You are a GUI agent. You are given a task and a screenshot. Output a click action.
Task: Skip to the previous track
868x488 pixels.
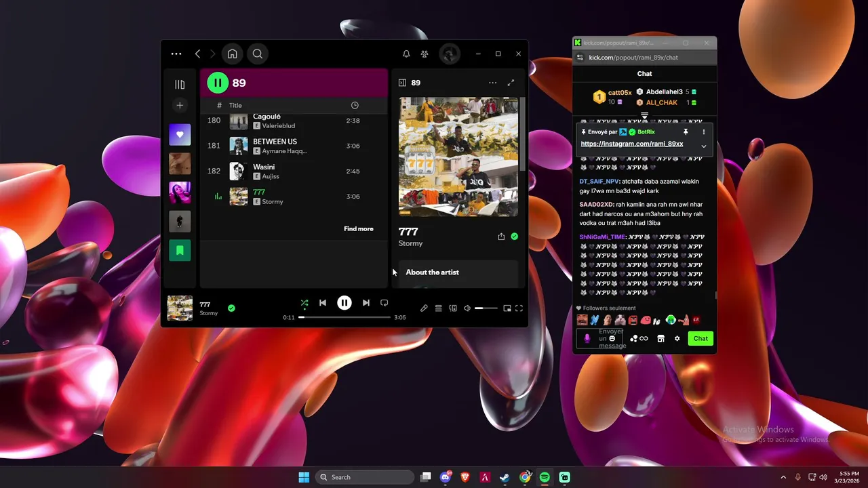[323, 303]
